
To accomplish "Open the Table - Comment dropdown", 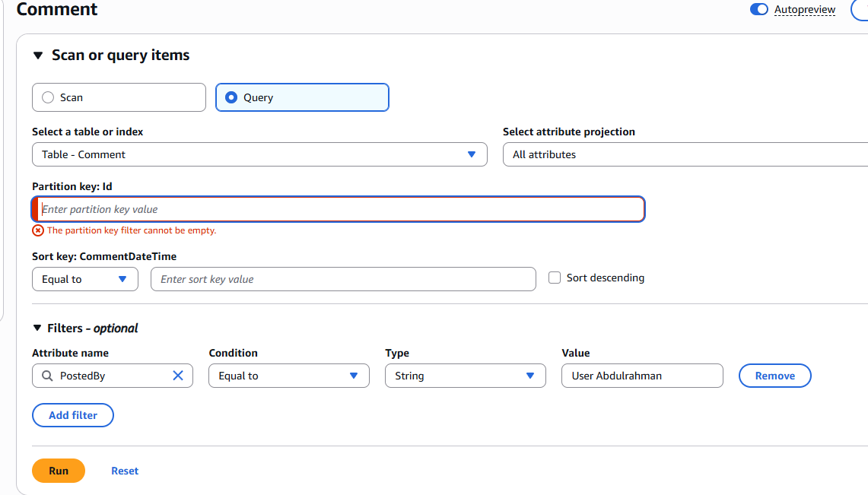I will pos(259,154).
